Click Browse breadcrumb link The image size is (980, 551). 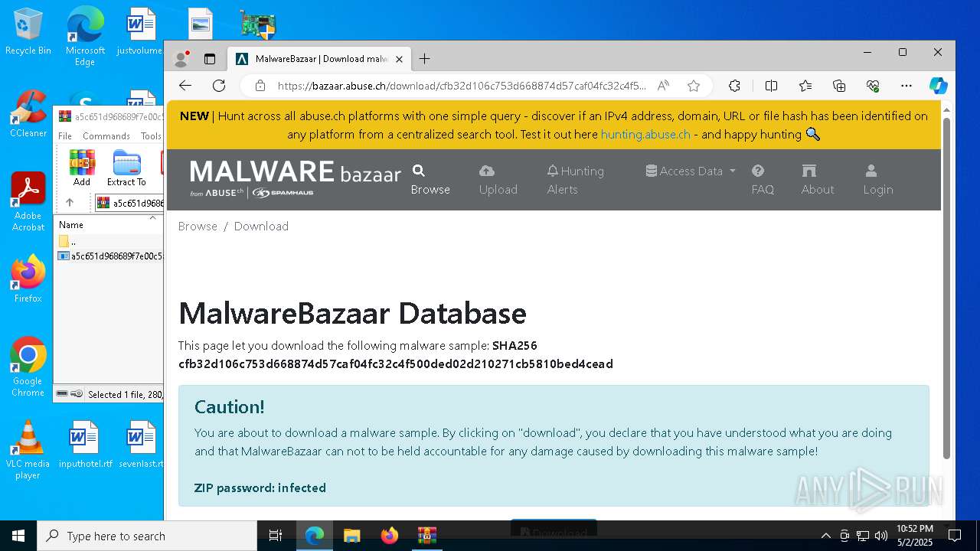click(198, 227)
